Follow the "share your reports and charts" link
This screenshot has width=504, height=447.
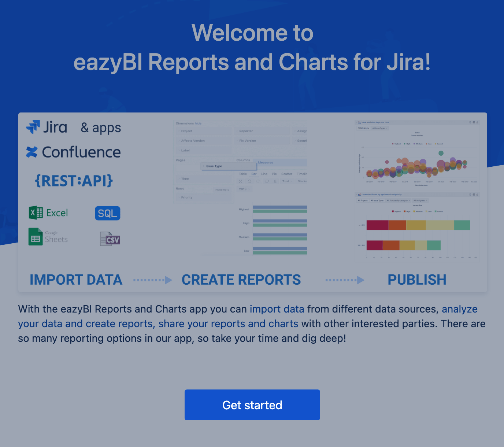228,324
